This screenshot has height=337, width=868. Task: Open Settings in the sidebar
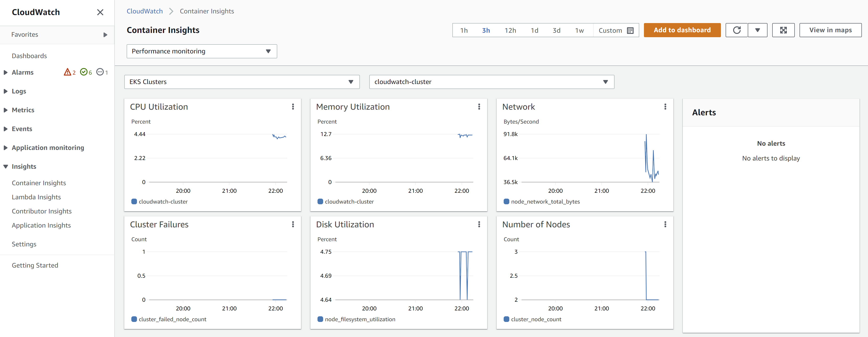[x=24, y=244]
